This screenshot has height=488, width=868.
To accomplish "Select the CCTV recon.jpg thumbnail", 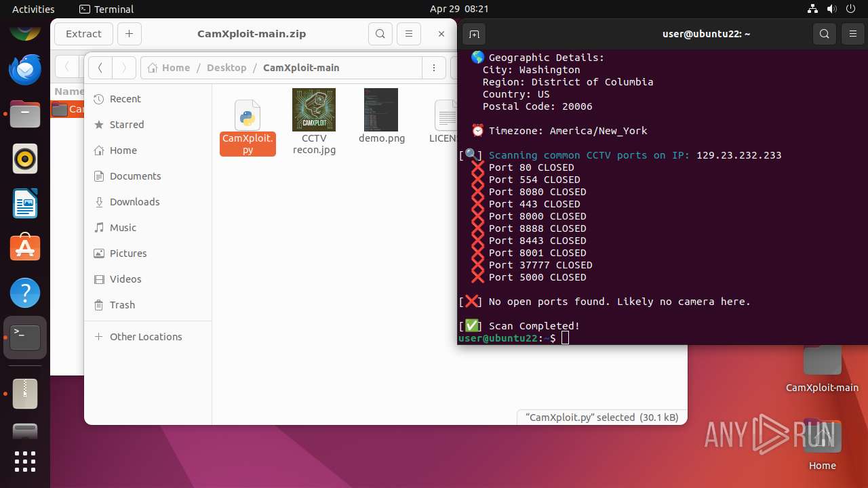I will click(x=314, y=110).
